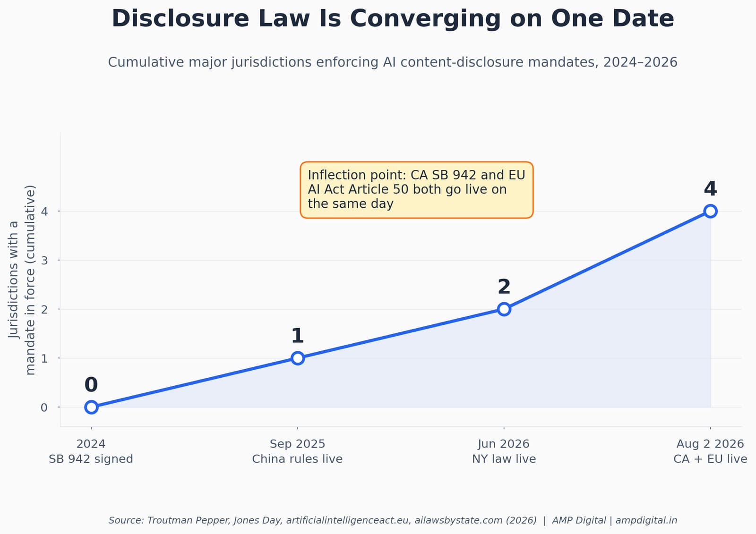Click the vertical y-axis title about jurisdictions
The height and width of the screenshot is (534, 756).
[22, 280]
